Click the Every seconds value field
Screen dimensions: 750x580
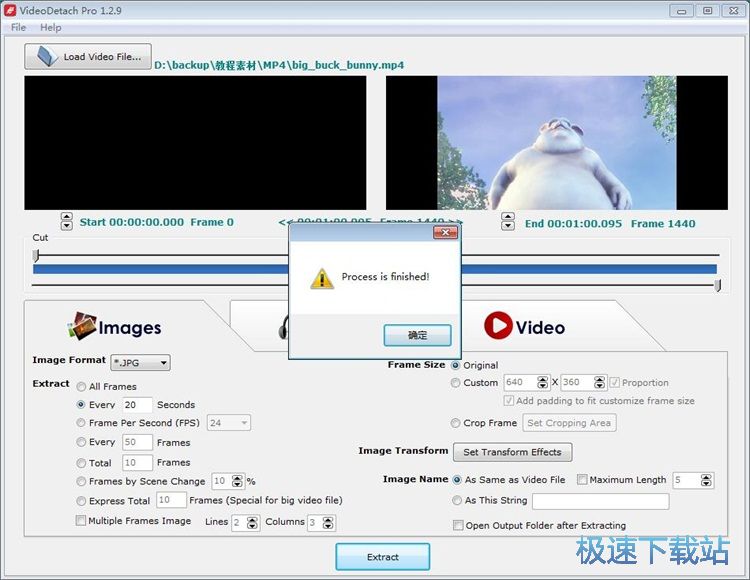click(x=137, y=405)
